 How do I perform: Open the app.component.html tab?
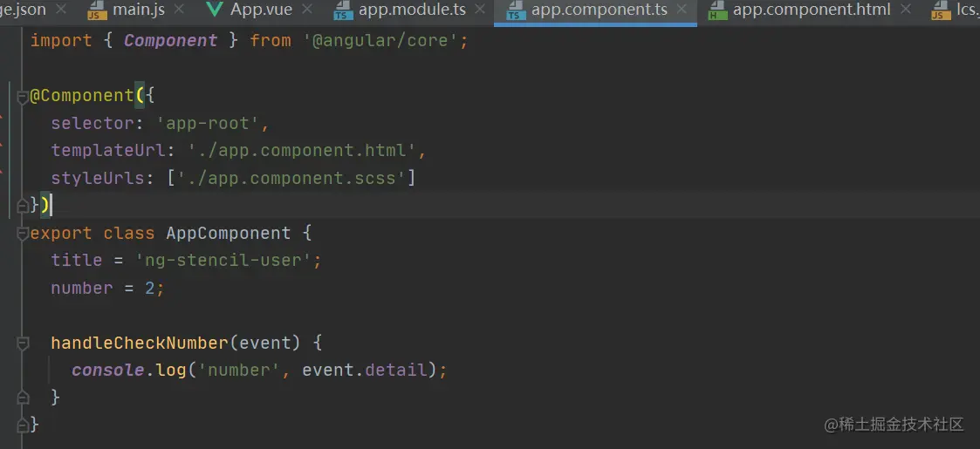tap(812, 10)
